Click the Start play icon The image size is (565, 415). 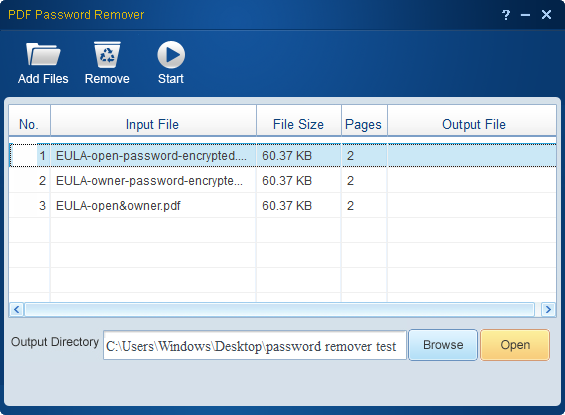tap(171, 55)
